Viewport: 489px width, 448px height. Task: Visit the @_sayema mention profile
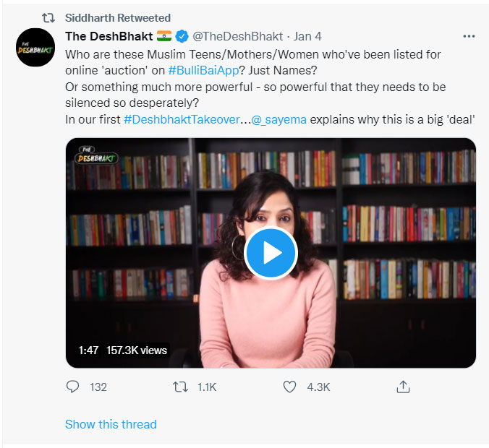[278, 119]
